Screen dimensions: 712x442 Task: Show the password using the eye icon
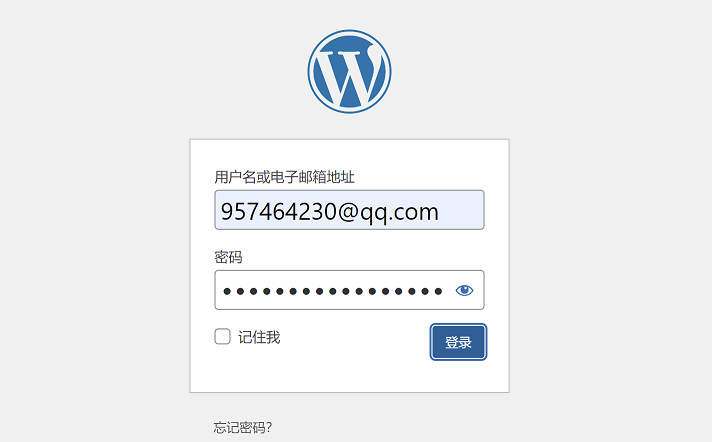click(x=464, y=290)
